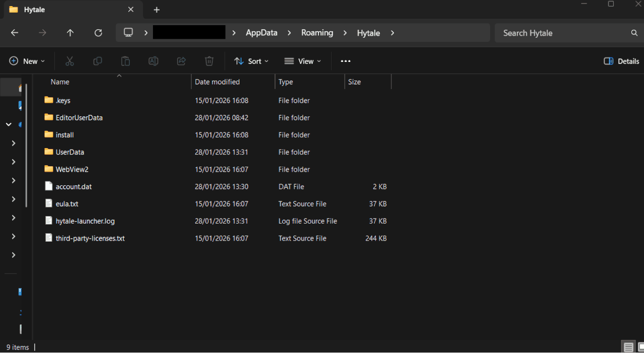Click the Rename icon in toolbar
644x353 pixels.
click(x=153, y=61)
